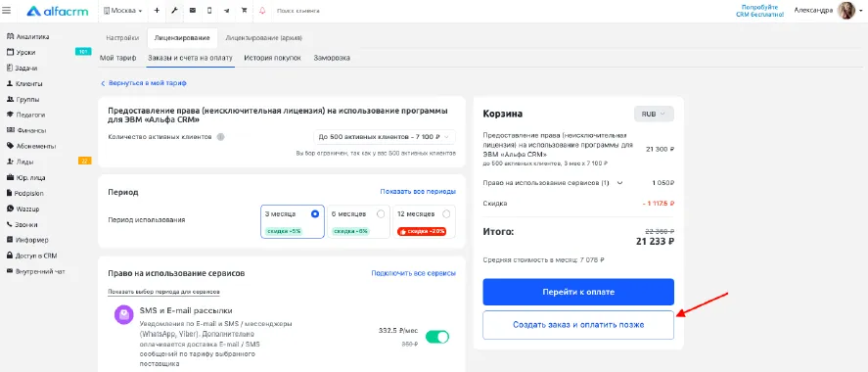
Task: Click the скидка -20% badge
Action: (x=422, y=231)
